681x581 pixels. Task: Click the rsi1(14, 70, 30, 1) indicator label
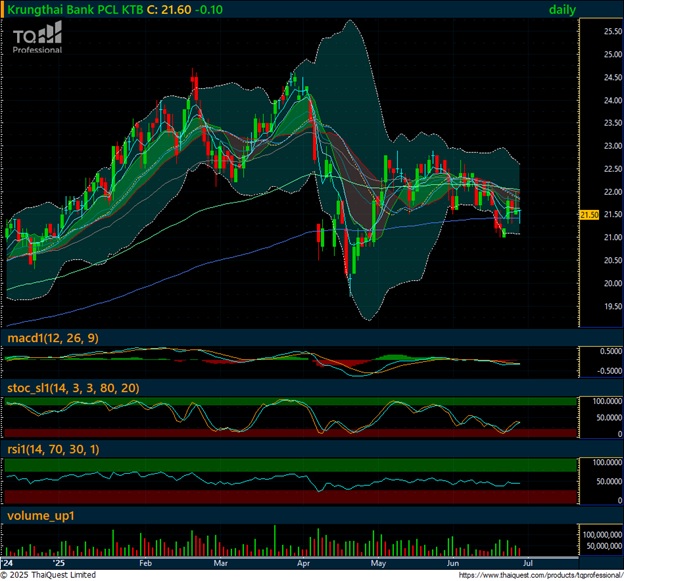[53, 449]
